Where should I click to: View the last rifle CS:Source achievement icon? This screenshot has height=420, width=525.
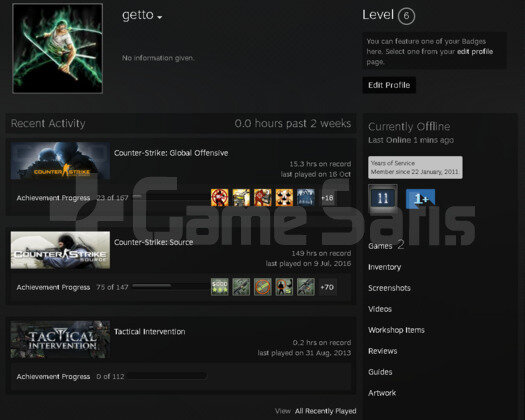(306, 287)
